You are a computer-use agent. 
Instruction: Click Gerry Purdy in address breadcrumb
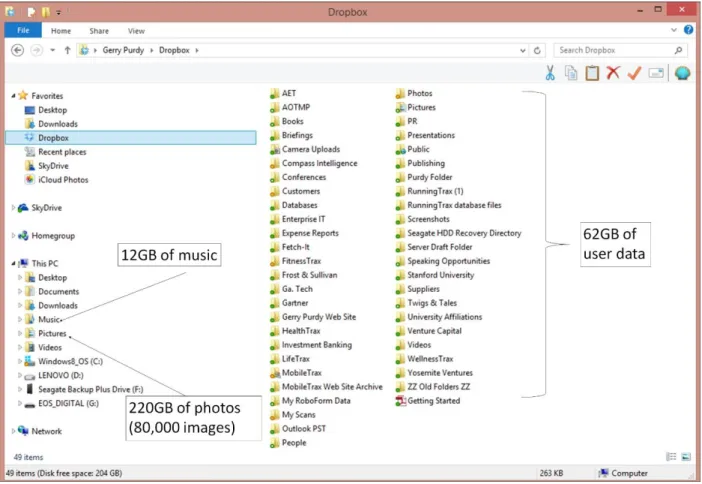[x=123, y=50]
